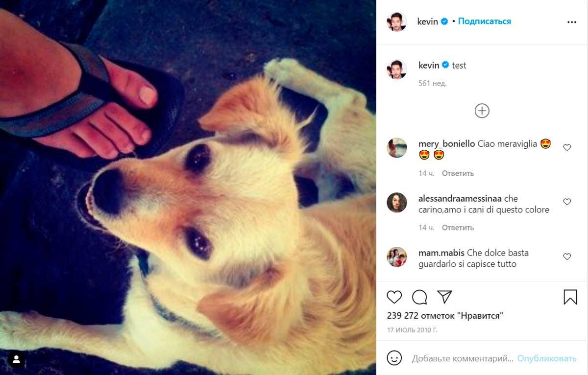588x375 pixels.
Task: Open kevin's profile avatar in header
Action: pos(397,22)
